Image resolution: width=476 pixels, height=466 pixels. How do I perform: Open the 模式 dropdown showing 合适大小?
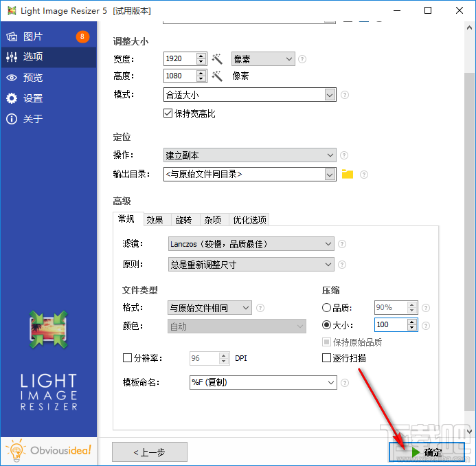pos(250,95)
